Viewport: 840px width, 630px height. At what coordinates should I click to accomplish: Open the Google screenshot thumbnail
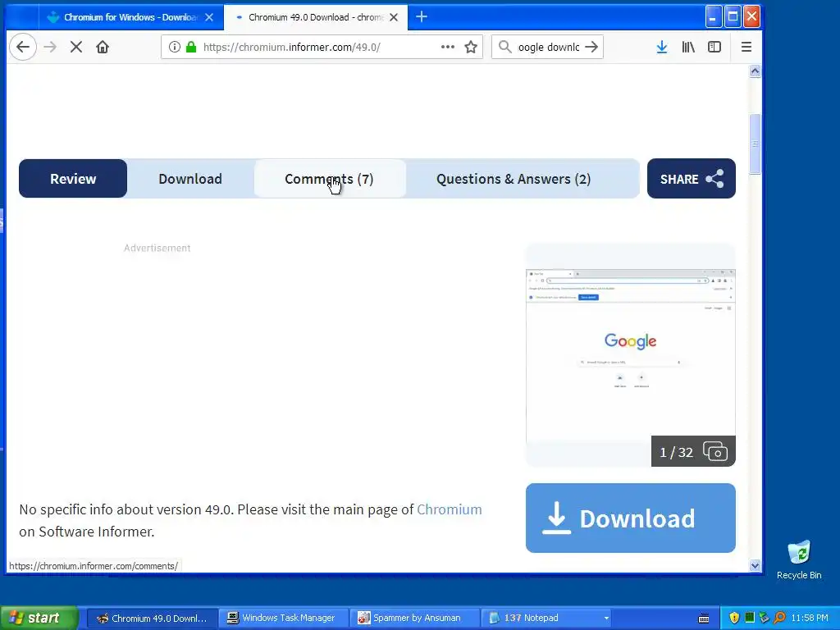tap(631, 354)
